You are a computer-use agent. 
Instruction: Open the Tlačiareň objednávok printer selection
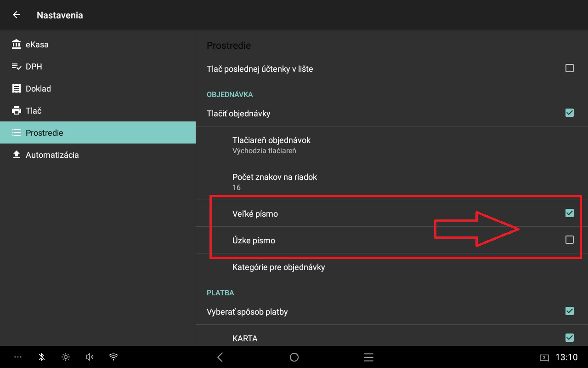tap(271, 144)
